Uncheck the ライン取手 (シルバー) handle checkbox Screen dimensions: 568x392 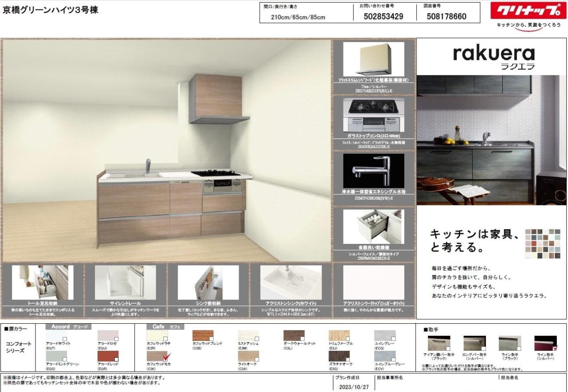555,348
